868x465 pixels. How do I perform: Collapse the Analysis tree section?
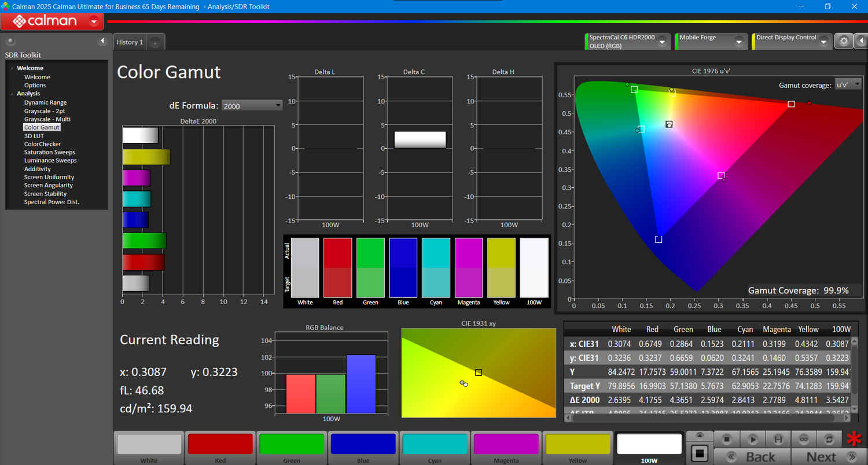point(12,94)
